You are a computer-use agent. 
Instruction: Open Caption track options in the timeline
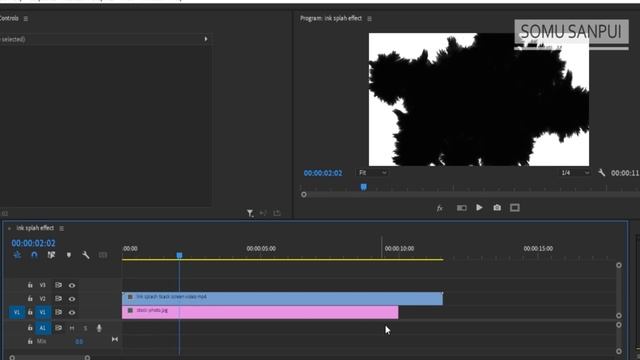click(x=103, y=255)
